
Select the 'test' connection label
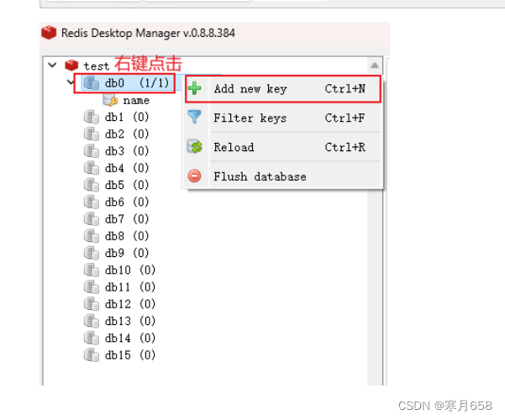click(97, 66)
